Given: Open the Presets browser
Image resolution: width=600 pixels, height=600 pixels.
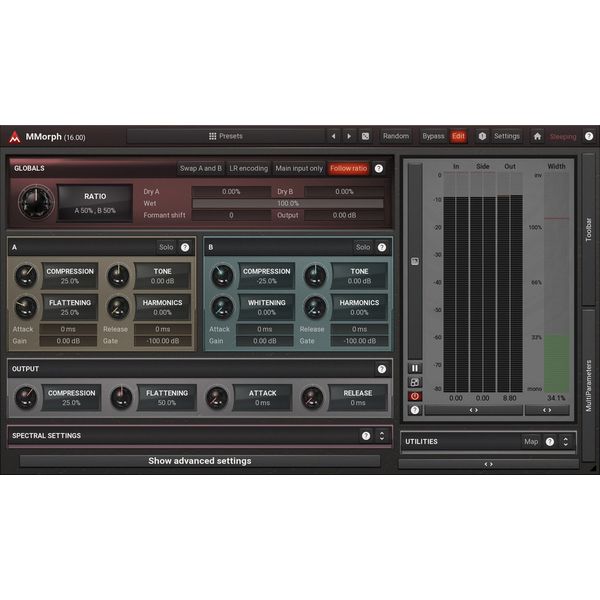Looking at the screenshot, I should (x=226, y=136).
